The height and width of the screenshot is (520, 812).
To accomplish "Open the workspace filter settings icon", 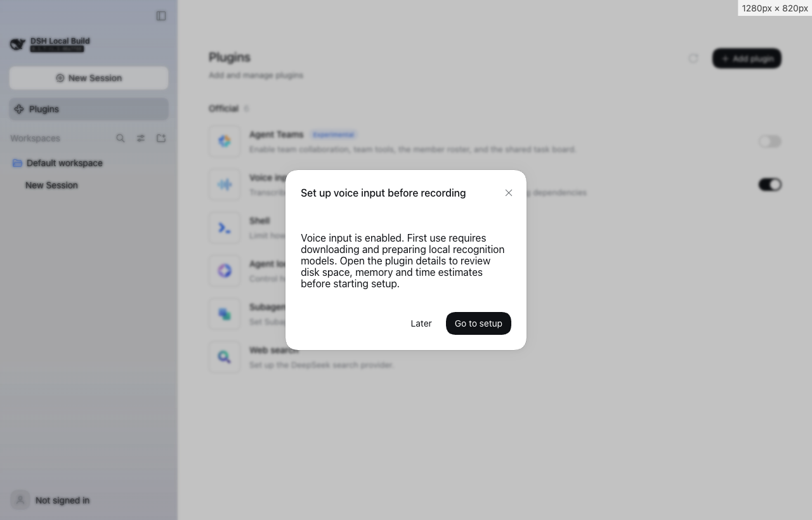I will pos(141,138).
